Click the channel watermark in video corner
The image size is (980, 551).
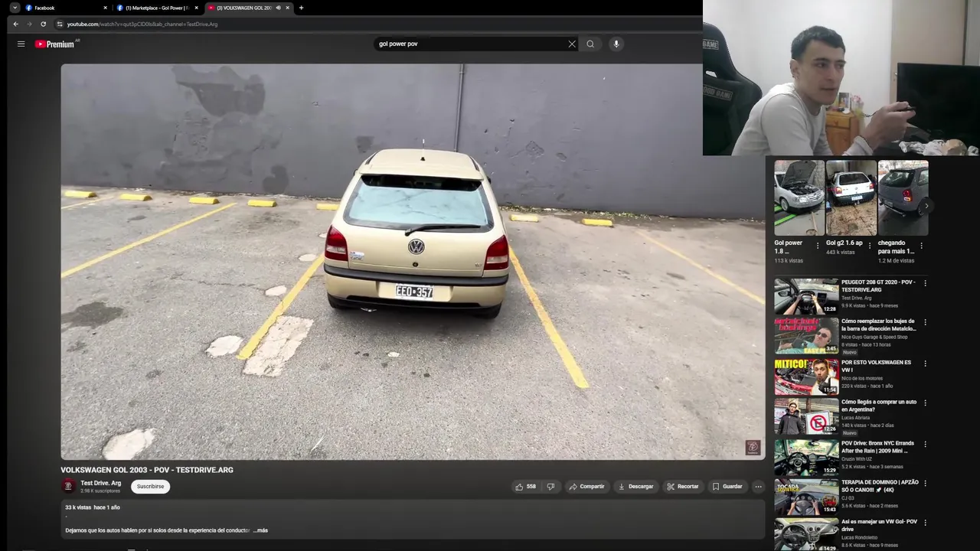753,447
